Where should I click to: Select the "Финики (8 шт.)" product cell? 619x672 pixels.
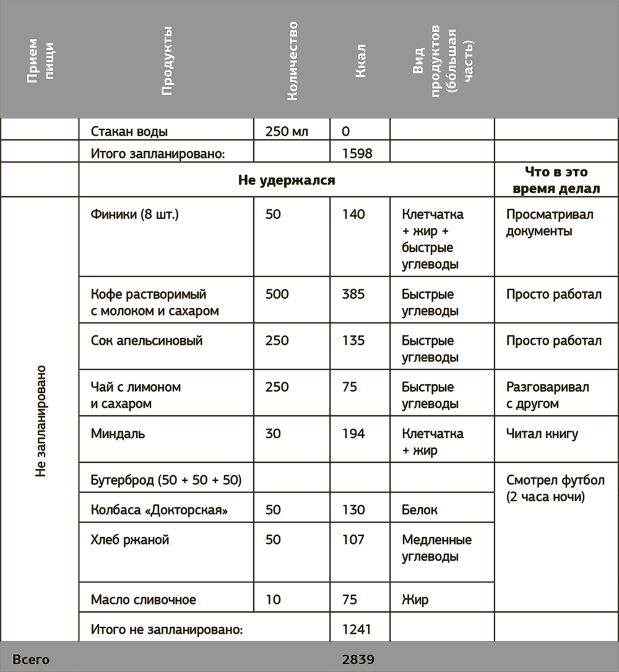pyautogui.click(x=134, y=215)
